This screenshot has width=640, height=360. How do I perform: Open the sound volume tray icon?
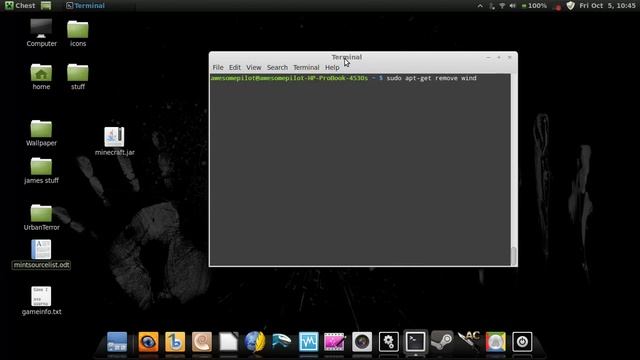pyautogui.click(x=512, y=6)
